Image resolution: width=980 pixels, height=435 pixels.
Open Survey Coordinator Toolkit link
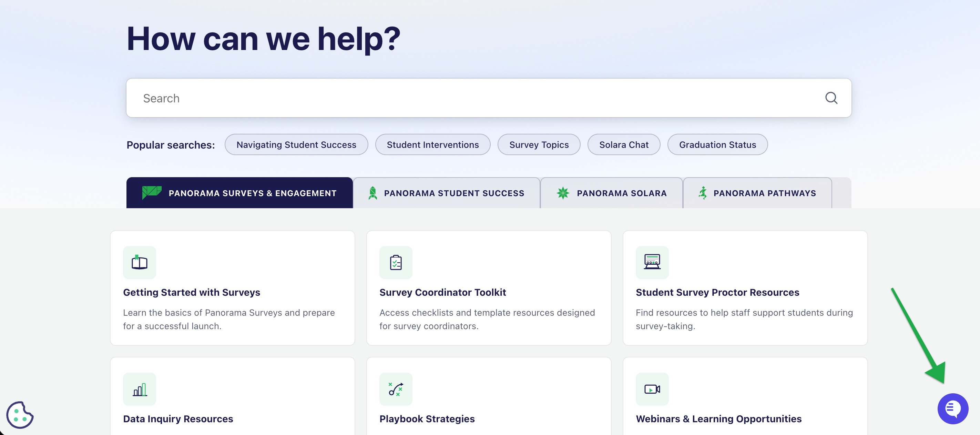442,292
